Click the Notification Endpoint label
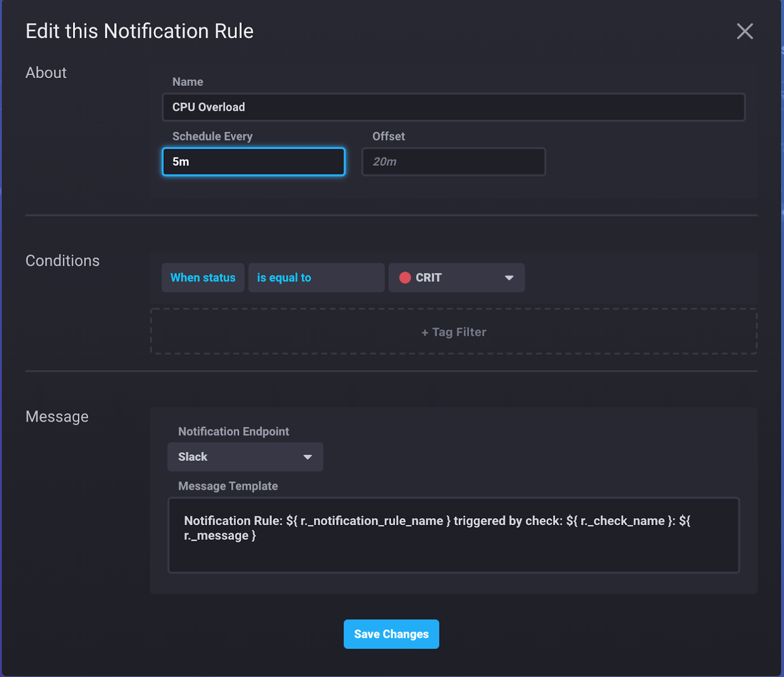784x677 pixels. tap(233, 431)
